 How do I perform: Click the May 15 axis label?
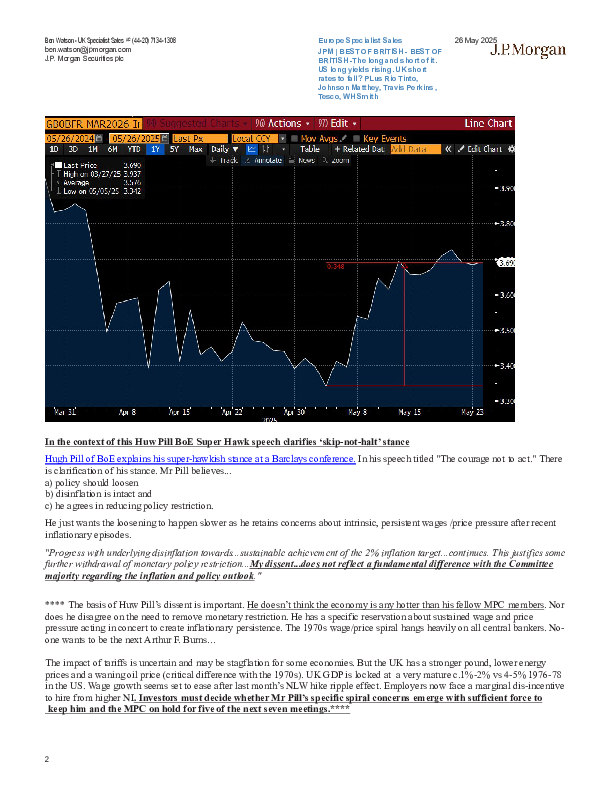pyautogui.click(x=409, y=412)
